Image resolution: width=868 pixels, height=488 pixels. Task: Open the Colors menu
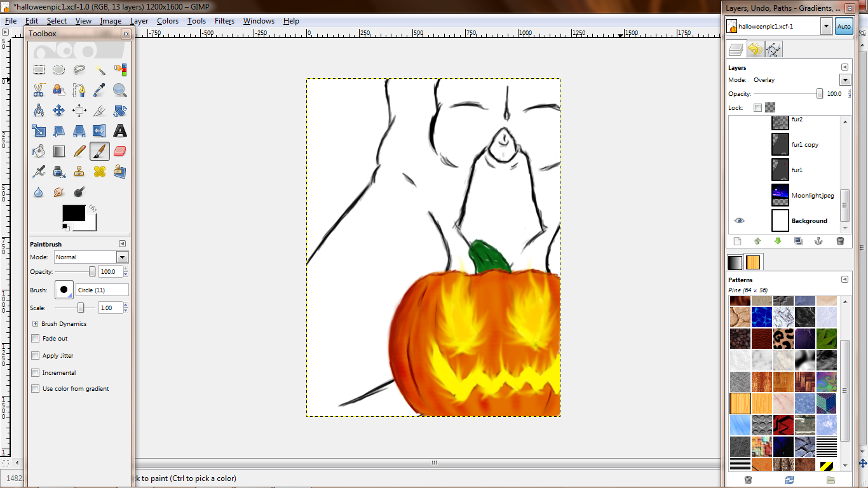click(168, 21)
